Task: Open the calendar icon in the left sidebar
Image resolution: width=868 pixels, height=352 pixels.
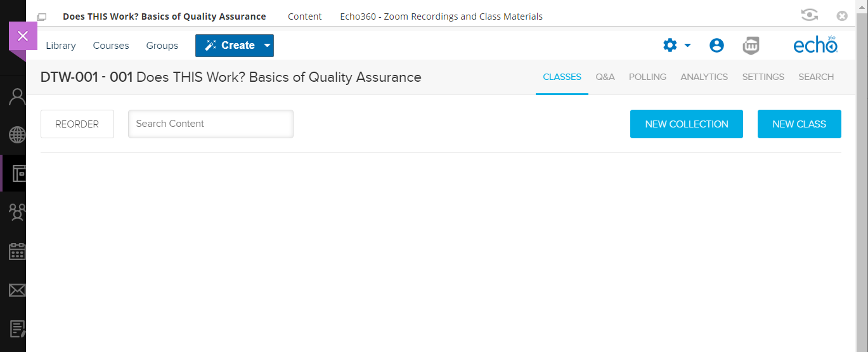Action: pyautogui.click(x=16, y=251)
